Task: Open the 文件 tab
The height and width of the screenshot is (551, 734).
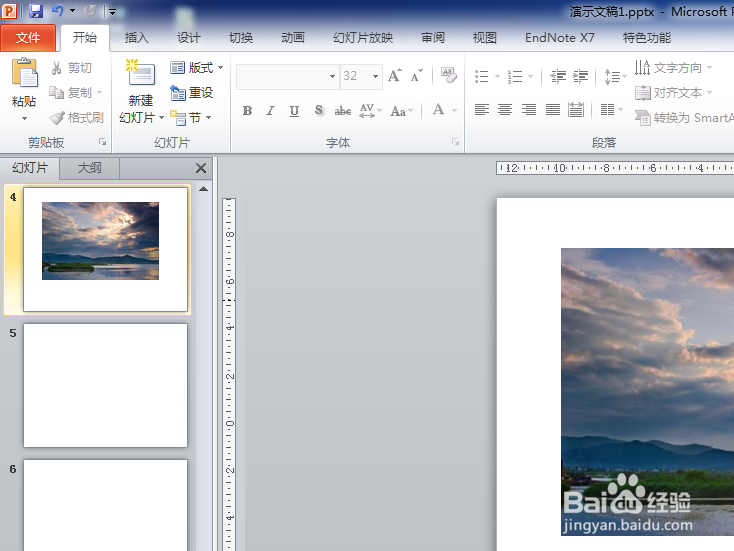Action: [x=28, y=37]
